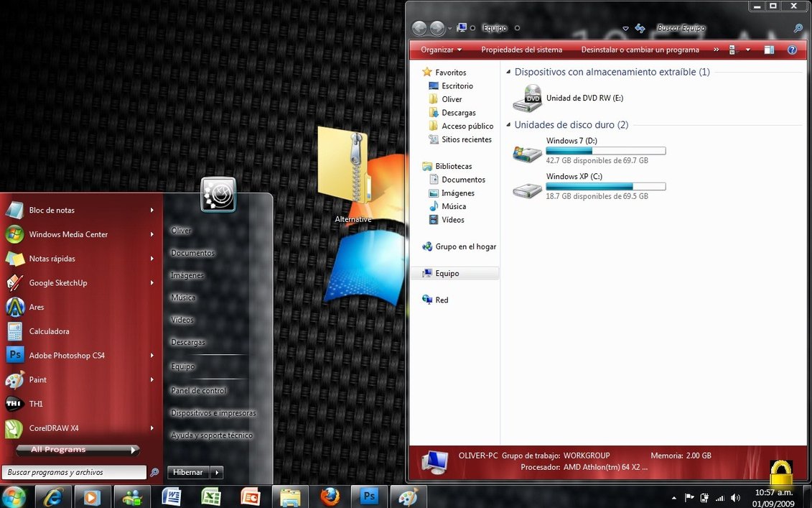Open Microsoft Excel from the taskbar
The image size is (812, 508).
(211, 497)
